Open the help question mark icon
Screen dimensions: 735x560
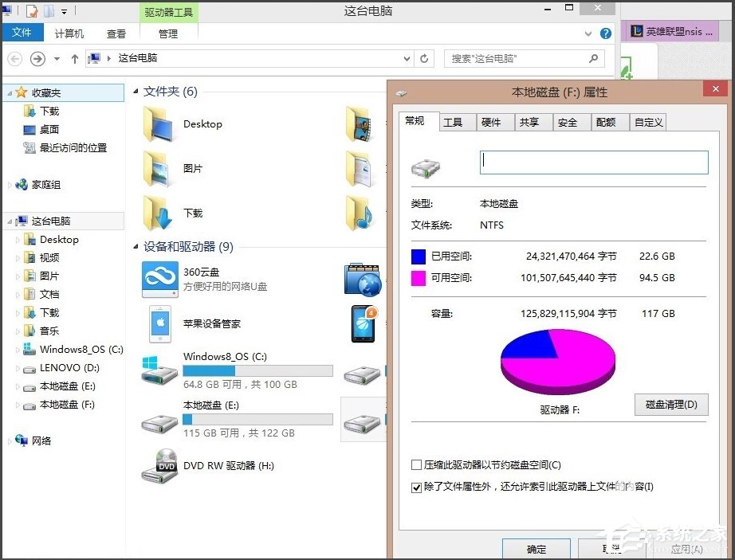(605, 33)
